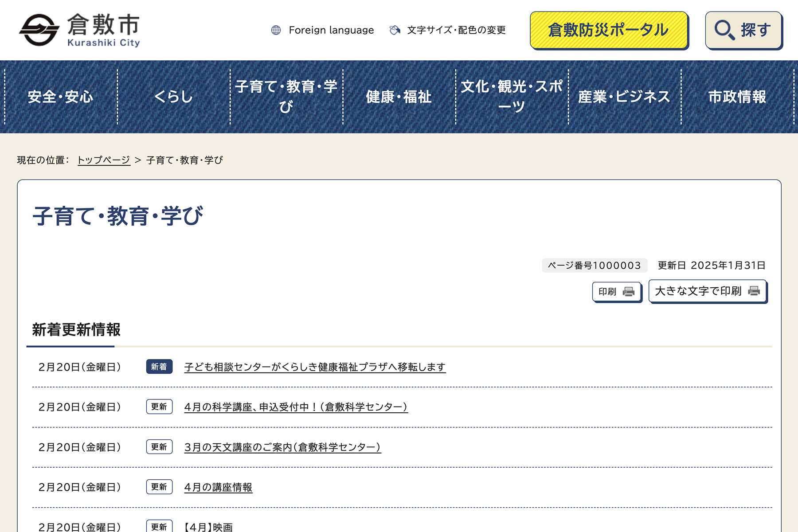The width and height of the screenshot is (798, 532).
Task: Open the 健康・福祉 section
Action: point(398,96)
